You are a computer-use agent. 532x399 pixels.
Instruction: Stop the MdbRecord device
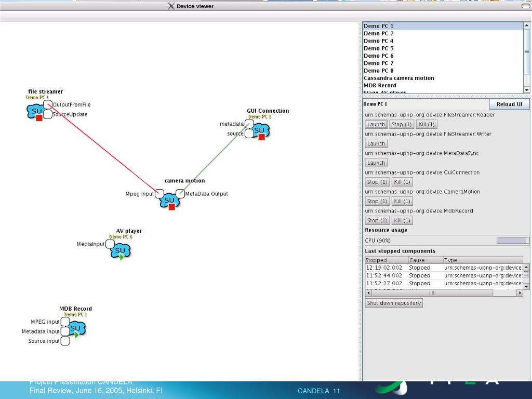pos(377,220)
